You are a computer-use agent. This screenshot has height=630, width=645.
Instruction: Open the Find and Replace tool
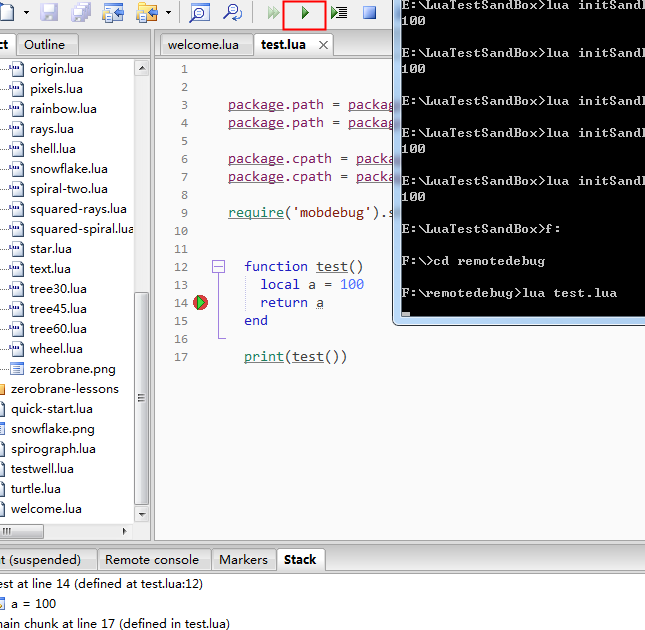[x=232, y=13]
